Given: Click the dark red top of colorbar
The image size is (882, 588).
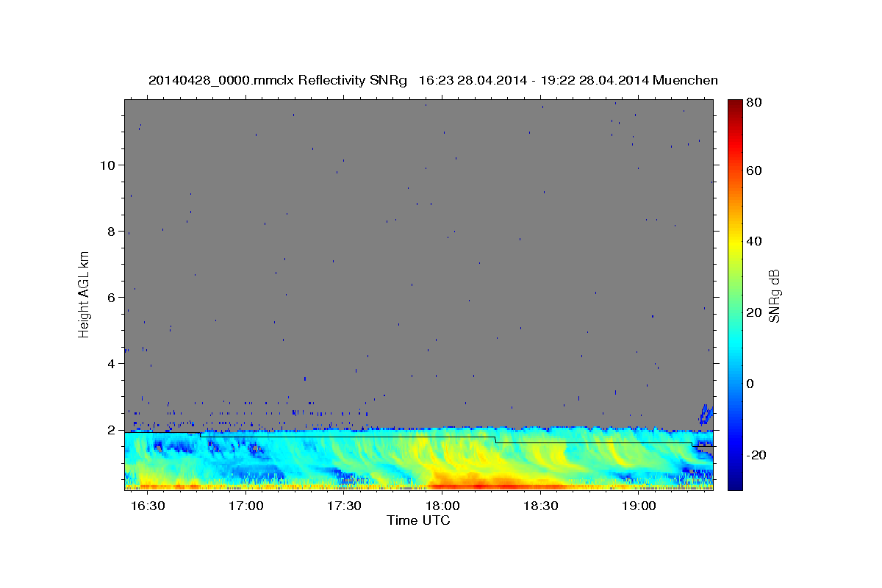Looking at the screenshot, I should (734, 107).
